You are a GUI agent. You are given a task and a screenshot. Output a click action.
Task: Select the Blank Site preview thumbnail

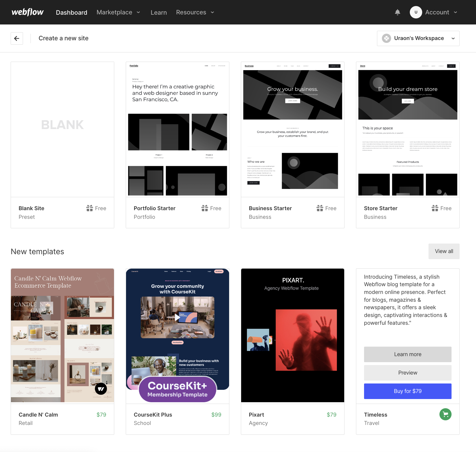click(x=62, y=129)
